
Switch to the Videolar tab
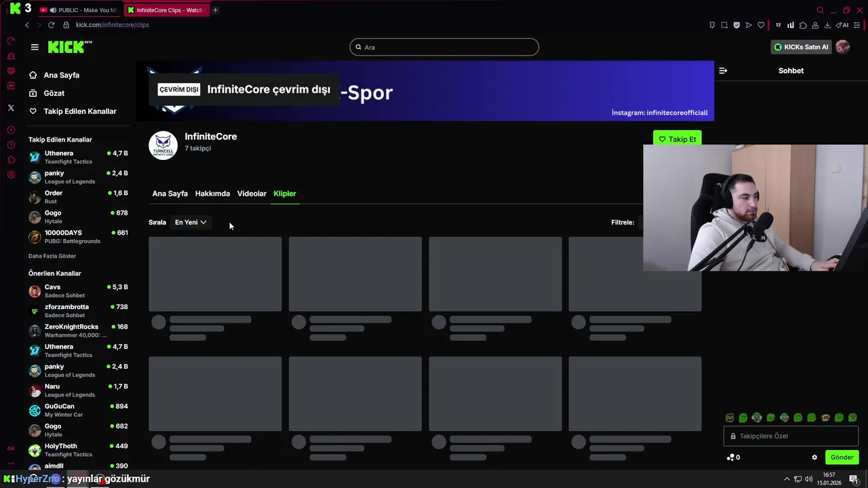pos(252,194)
